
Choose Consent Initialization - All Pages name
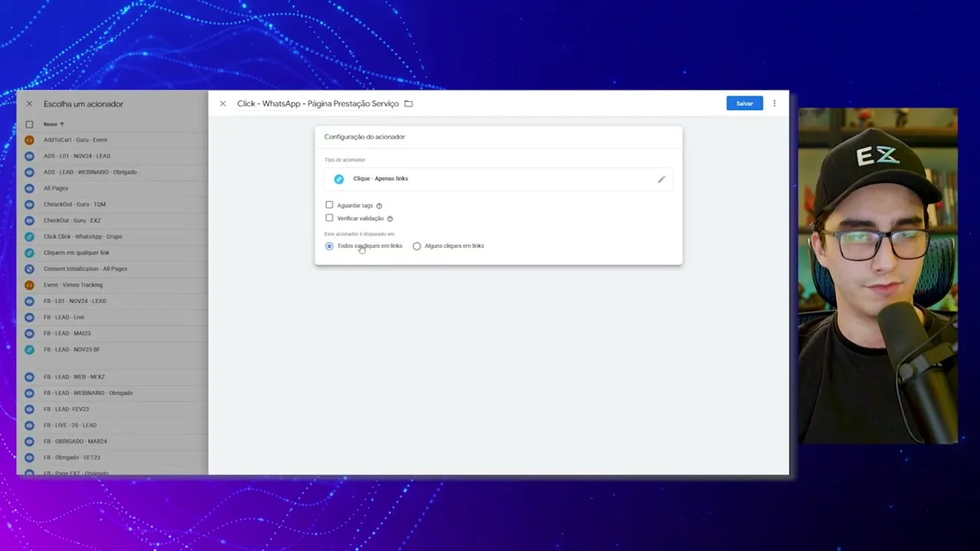85,269
